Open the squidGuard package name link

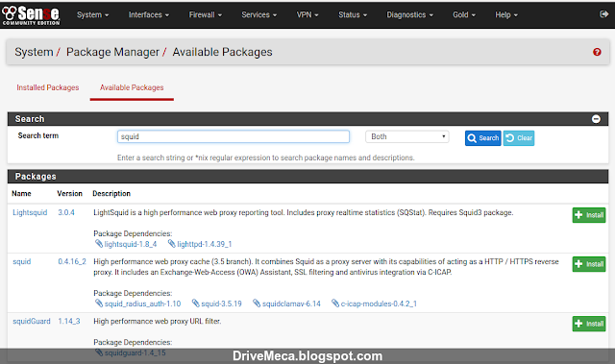coord(32,321)
